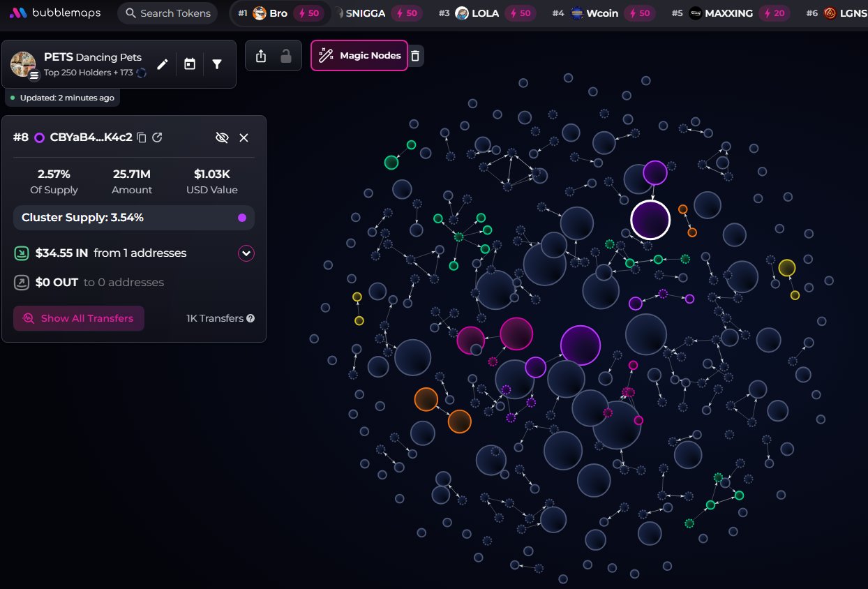Open the PETS Dancing Pets token selector
This screenshot has width=868, height=589.
92,64
